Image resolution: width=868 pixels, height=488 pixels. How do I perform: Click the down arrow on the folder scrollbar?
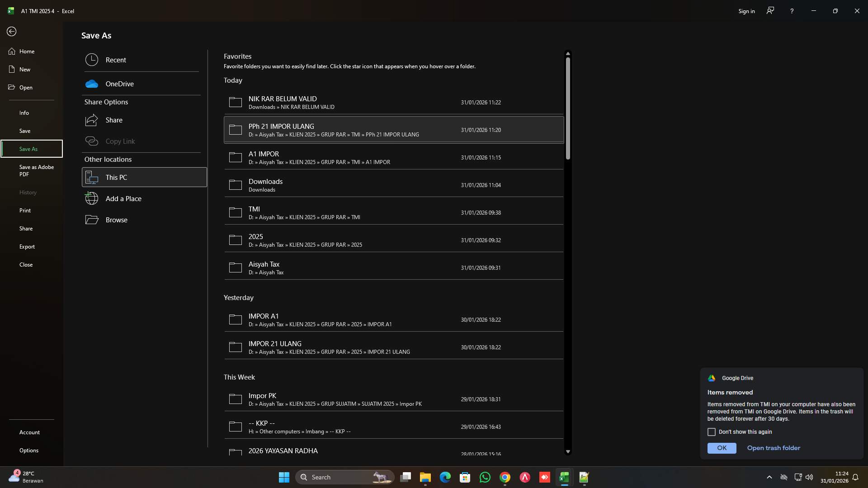point(568,451)
